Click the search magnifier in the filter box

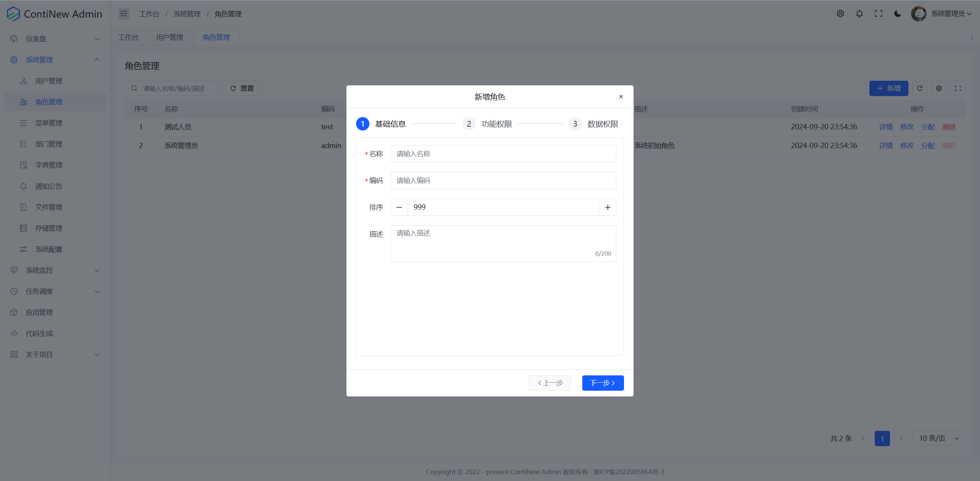pyautogui.click(x=134, y=88)
